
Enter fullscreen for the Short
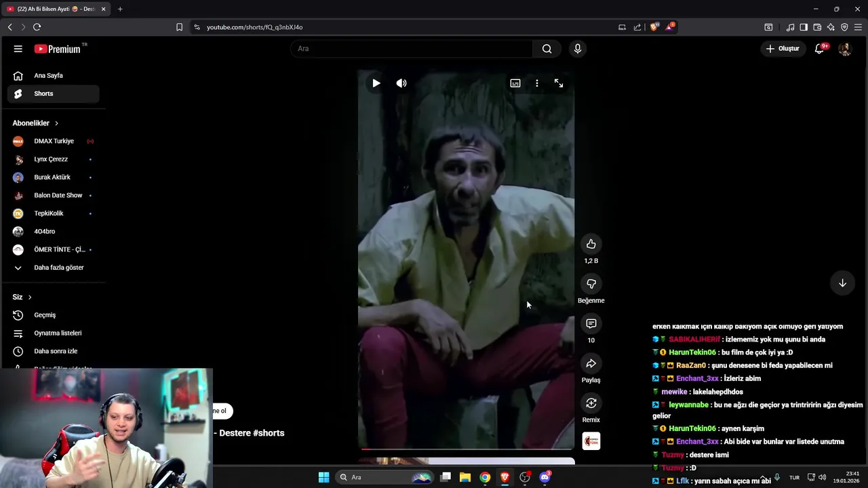click(x=559, y=83)
